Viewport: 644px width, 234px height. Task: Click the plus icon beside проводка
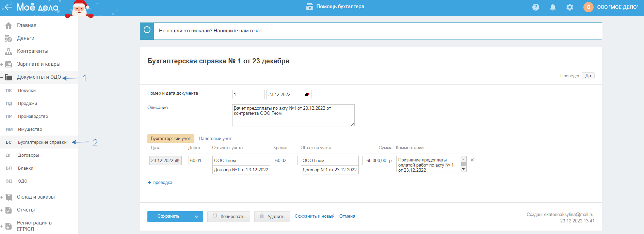149,183
